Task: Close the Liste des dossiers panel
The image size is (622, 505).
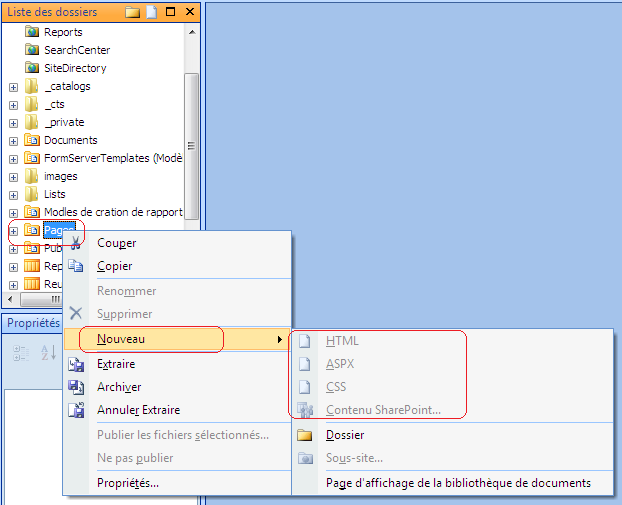Action: tap(189, 12)
